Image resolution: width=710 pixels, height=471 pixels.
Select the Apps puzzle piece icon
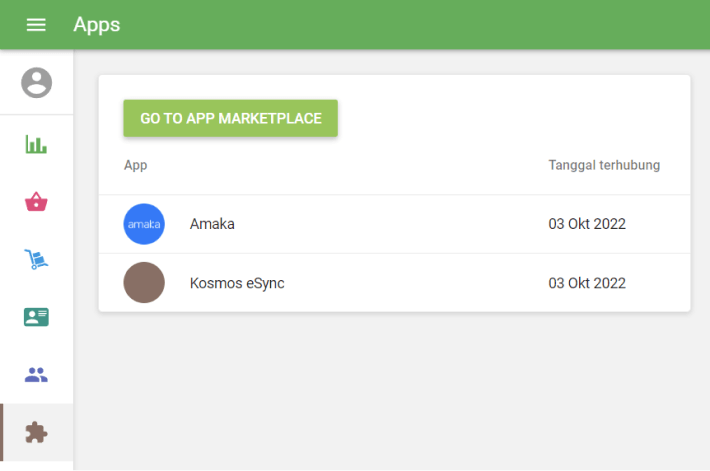tap(37, 432)
